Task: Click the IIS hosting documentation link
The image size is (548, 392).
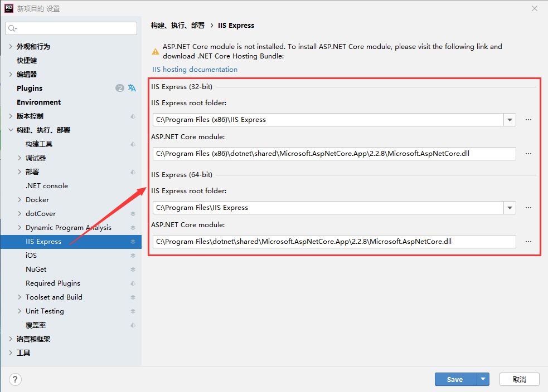Action: tap(194, 69)
